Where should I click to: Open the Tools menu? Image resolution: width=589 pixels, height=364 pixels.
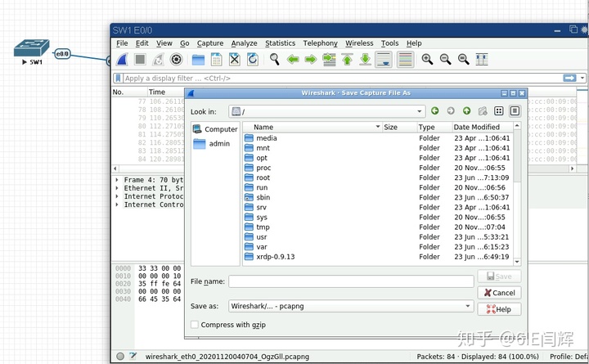point(389,43)
